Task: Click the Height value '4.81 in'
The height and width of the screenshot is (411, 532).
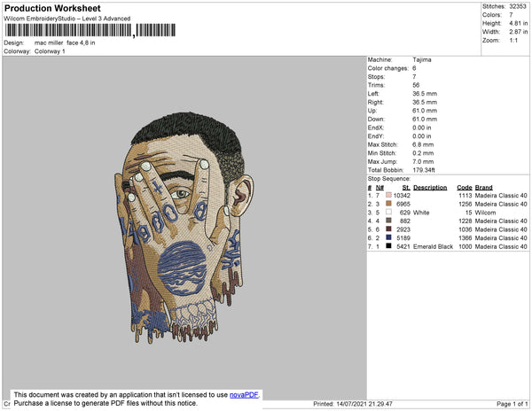Action: click(x=519, y=23)
